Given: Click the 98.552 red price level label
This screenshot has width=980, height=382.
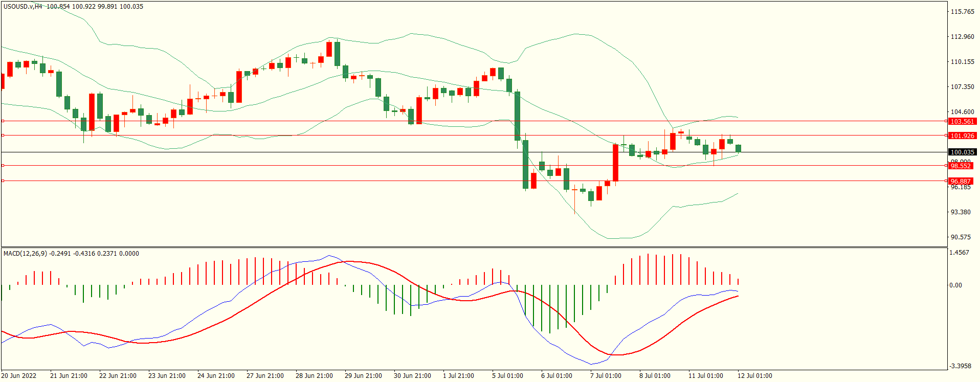Looking at the screenshot, I should (x=960, y=166).
